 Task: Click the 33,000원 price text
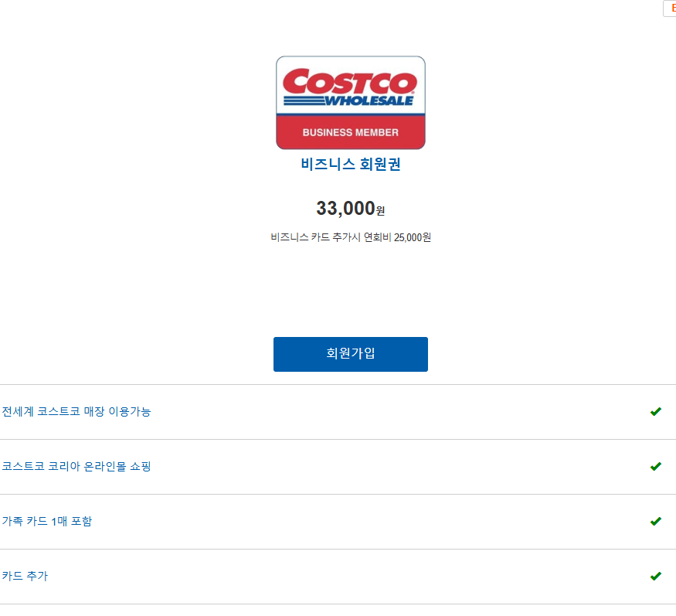(351, 209)
